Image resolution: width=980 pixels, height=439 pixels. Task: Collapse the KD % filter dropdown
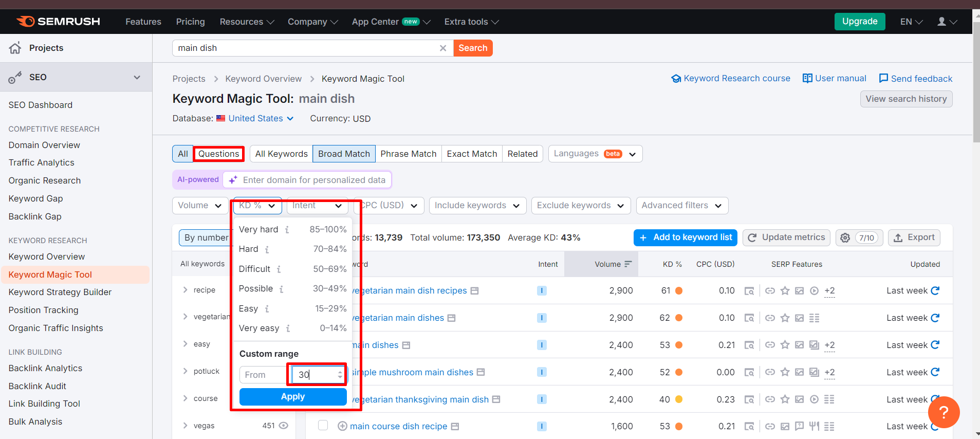(x=257, y=206)
